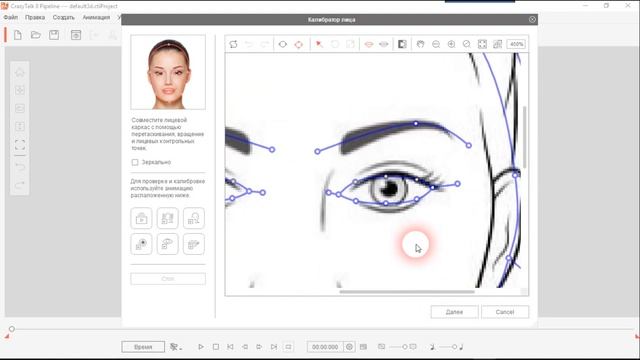Click the first calibration animation button
This screenshot has width=640, height=360.
[x=141, y=218]
